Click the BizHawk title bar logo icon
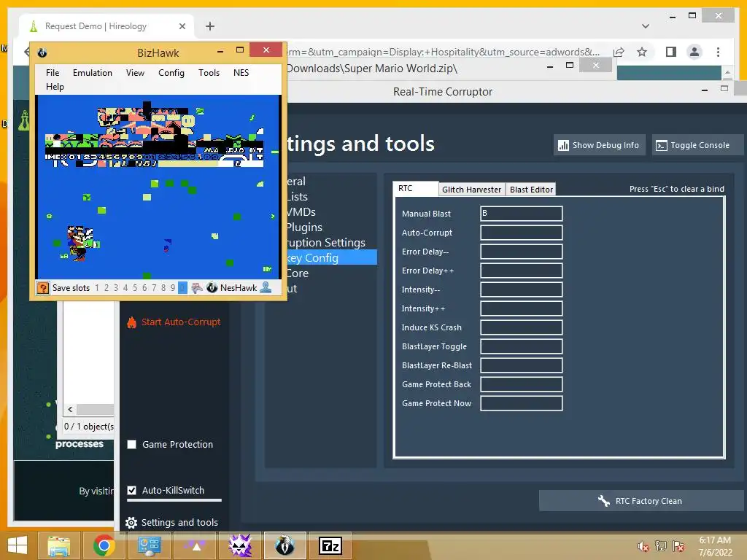 pyautogui.click(x=42, y=52)
